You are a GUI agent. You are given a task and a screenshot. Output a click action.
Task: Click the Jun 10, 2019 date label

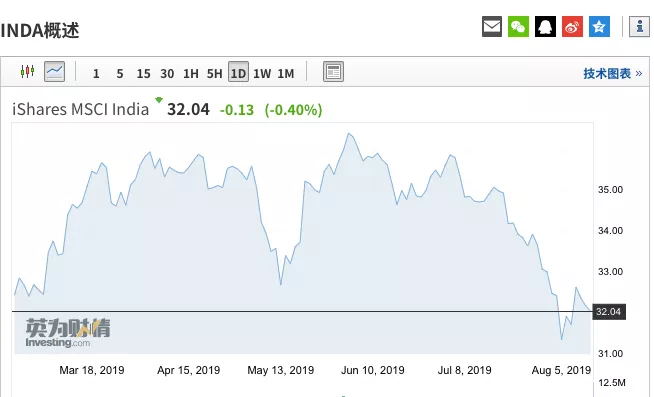click(x=373, y=370)
